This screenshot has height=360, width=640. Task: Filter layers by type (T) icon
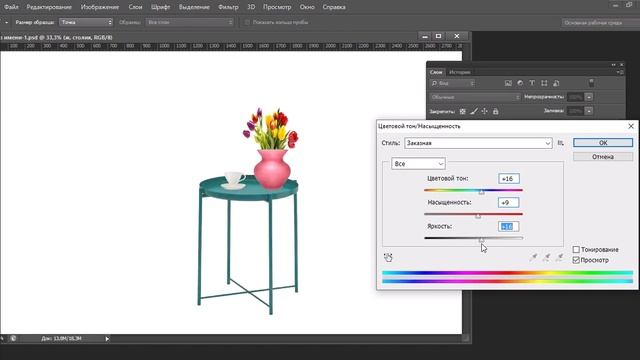pos(532,83)
